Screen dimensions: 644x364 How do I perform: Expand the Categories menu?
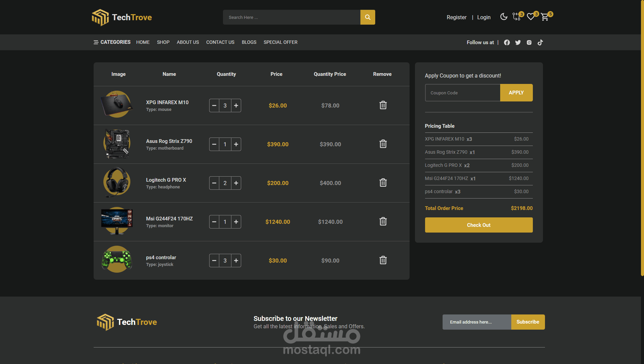(112, 42)
